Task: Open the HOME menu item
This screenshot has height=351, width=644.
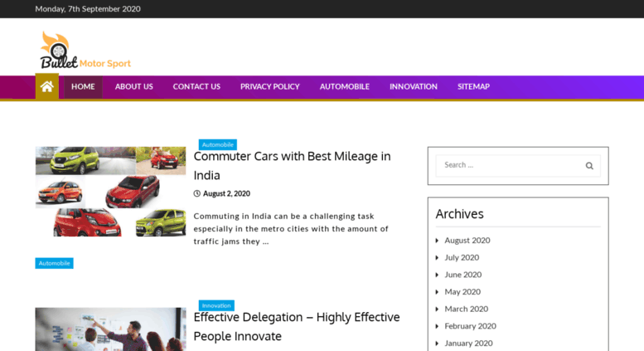Action: click(83, 87)
